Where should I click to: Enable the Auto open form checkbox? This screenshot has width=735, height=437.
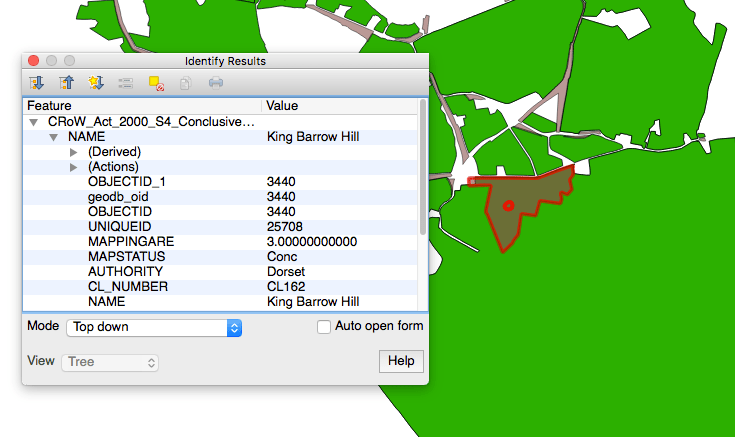pyautogui.click(x=323, y=326)
